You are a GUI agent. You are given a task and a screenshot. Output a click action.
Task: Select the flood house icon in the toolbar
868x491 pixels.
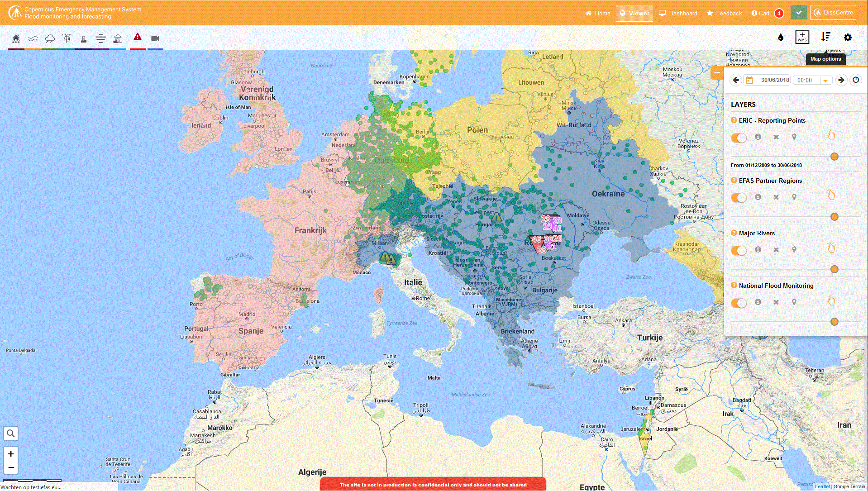tap(16, 38)
